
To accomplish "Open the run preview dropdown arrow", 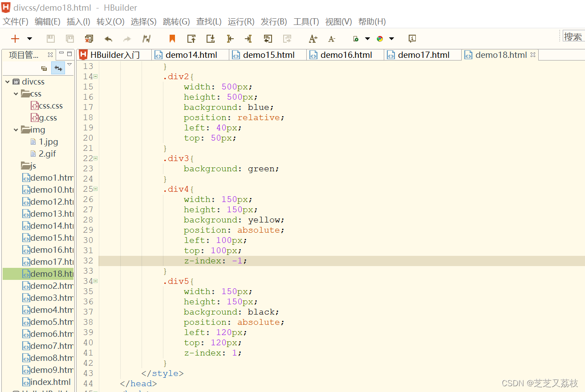I will click(367, 39).
